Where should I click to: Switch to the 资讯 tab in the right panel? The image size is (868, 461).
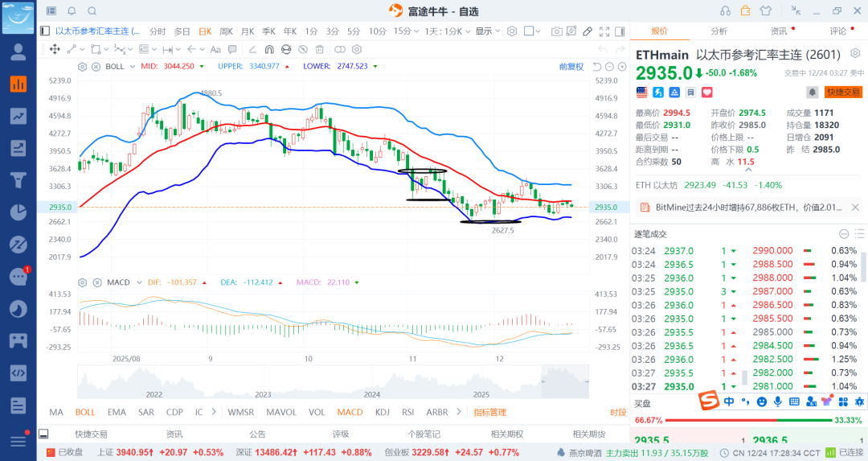point(779,31)
